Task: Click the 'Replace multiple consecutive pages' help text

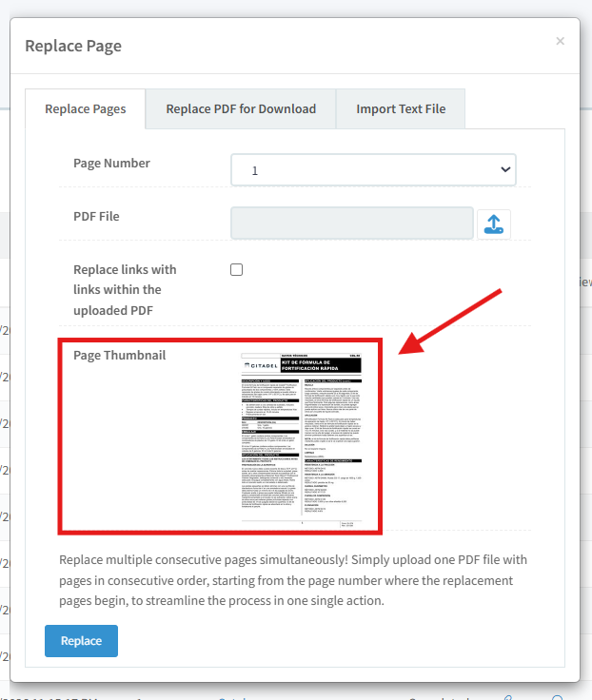Action: pos(293,580)
